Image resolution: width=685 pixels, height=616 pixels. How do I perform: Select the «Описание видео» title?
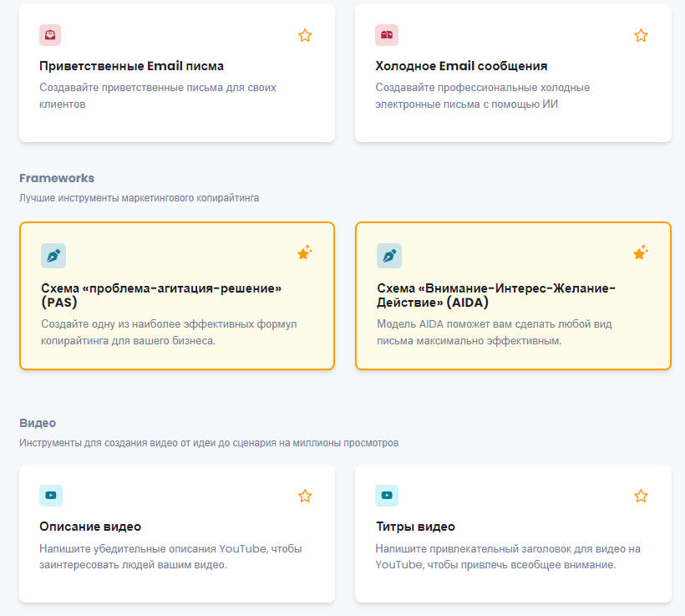click(90, 527)
